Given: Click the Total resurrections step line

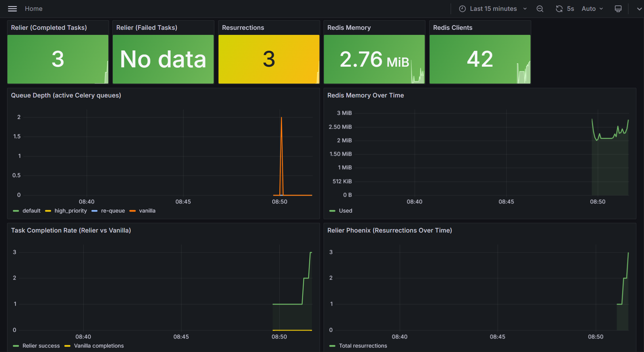Looking at the screenshot, I should (623, 291).
